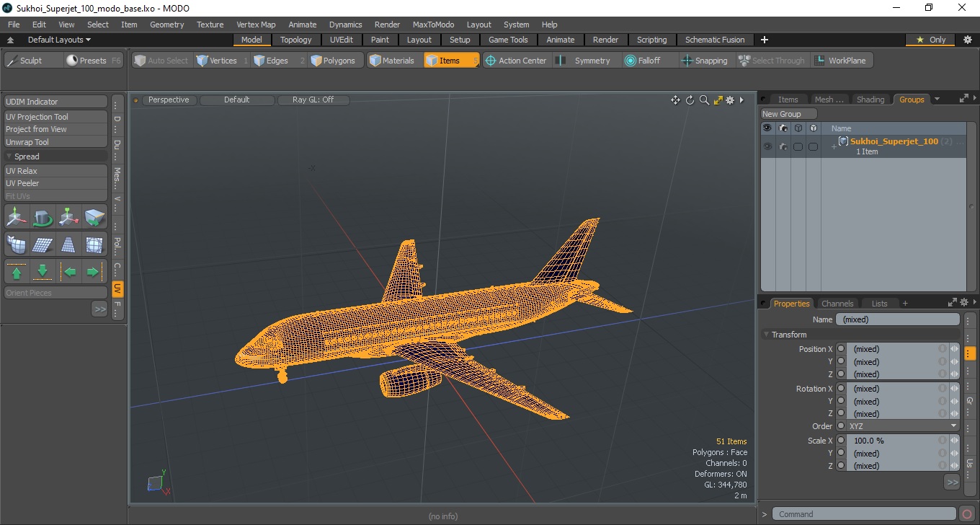This screenshot has width=980, height=525.
Task: Click the spherize grid icon
Action: [x=94, y=244]
